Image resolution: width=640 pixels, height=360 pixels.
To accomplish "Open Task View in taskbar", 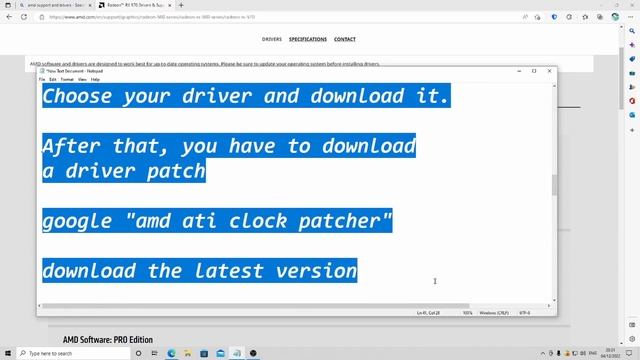I will coord(154,353).
